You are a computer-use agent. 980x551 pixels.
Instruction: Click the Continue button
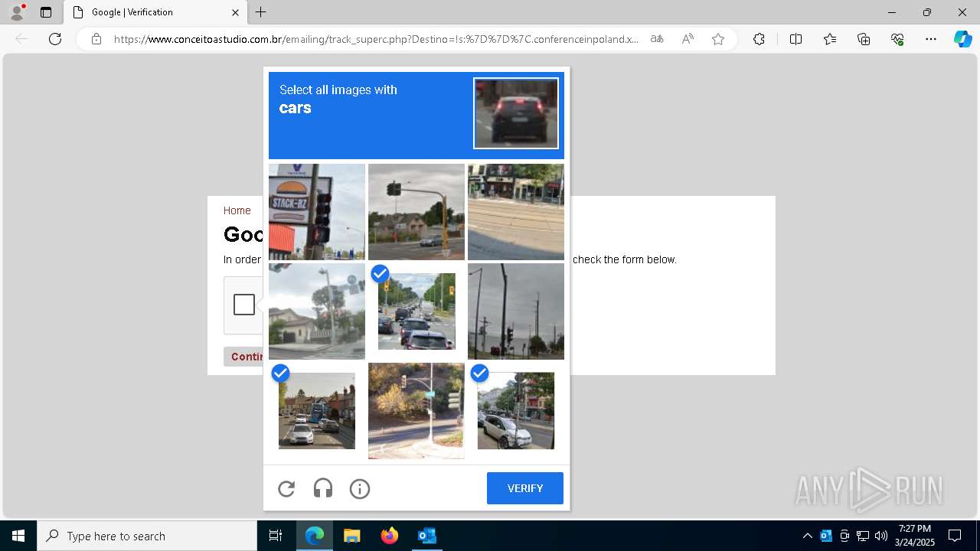[244, 357]
